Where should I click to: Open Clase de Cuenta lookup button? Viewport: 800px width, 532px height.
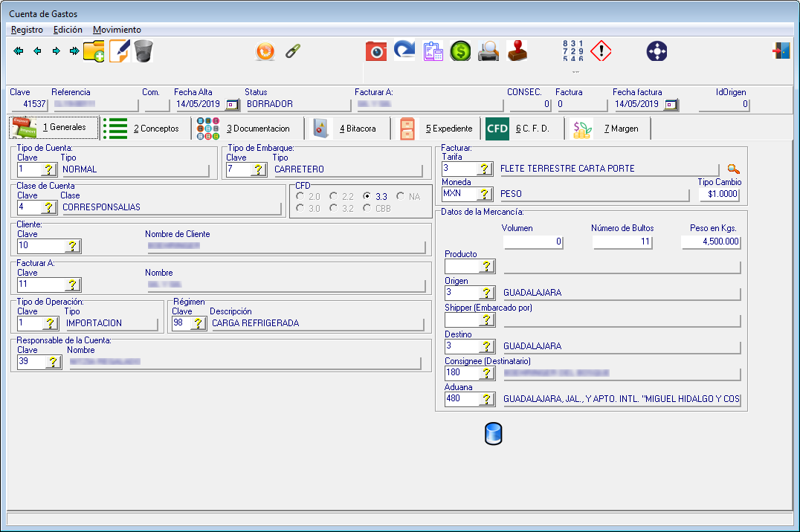tap(49, 207)
